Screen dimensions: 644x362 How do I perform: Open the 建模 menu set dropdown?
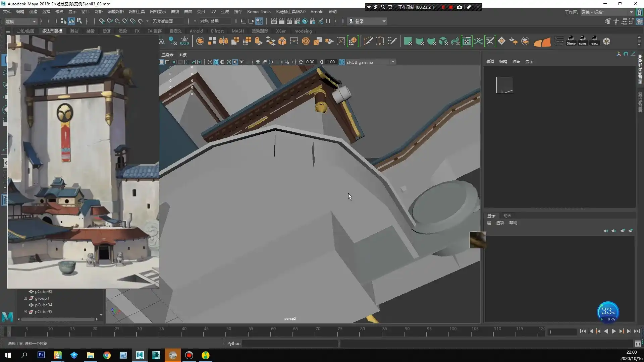[x=21, y=21]
